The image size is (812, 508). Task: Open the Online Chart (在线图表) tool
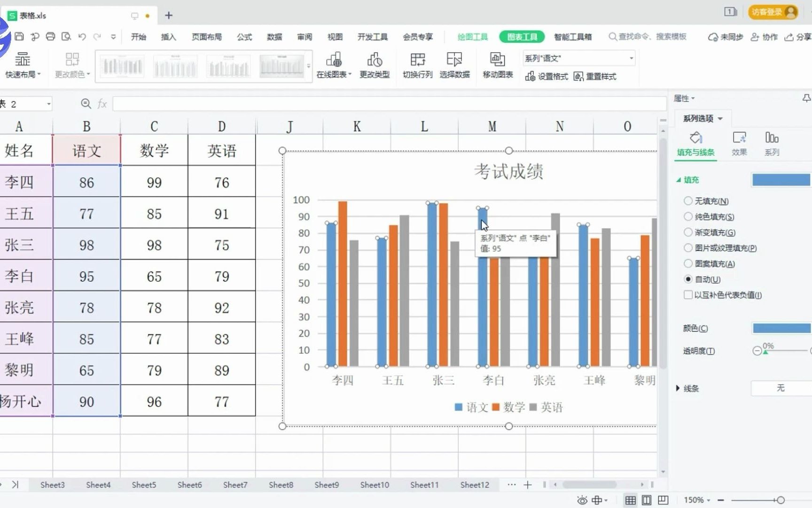[334, 65]
